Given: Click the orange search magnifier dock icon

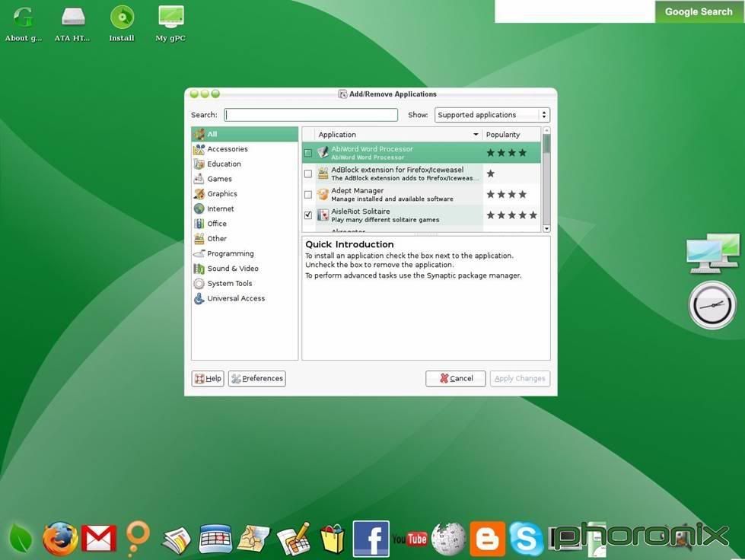Looking at the screenshot, I should (x=138, y=538).
